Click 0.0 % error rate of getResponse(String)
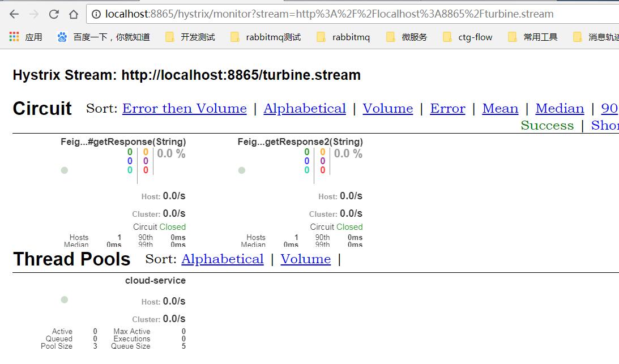This screenshot has height=364, width=619. coord(172,153)
